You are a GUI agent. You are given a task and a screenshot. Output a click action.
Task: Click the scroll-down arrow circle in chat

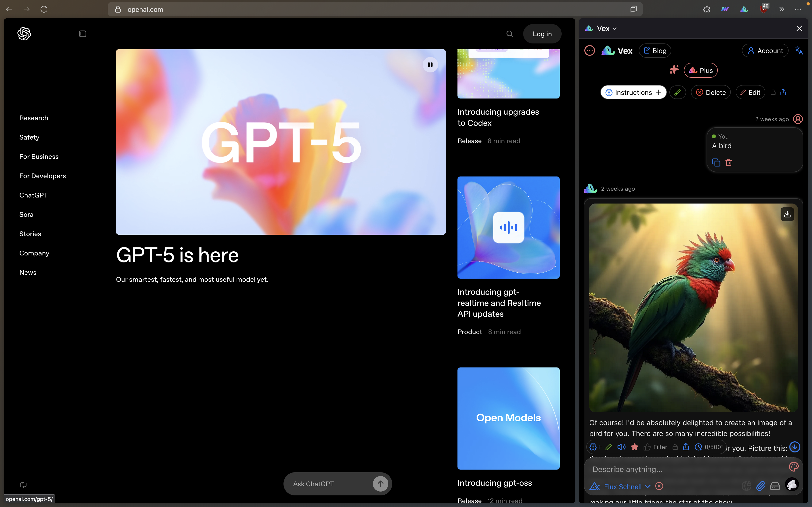click(x=795, y=447)
